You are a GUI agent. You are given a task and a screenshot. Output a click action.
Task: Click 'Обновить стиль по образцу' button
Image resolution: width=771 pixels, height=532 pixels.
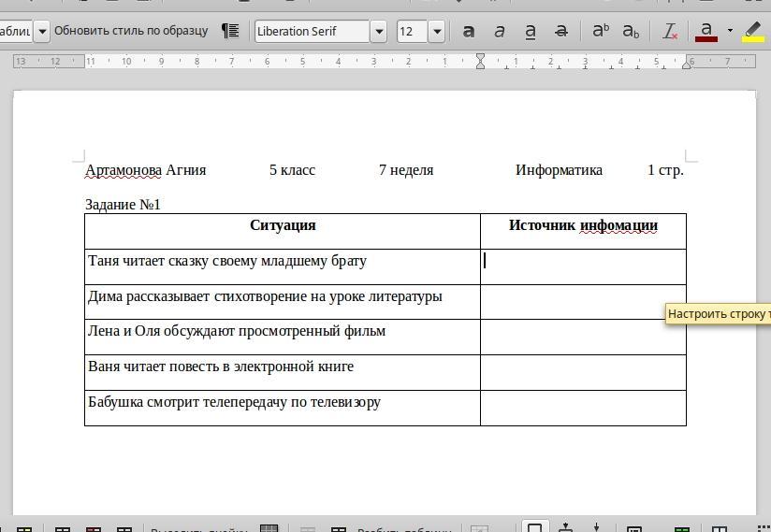tap(131, 31)
